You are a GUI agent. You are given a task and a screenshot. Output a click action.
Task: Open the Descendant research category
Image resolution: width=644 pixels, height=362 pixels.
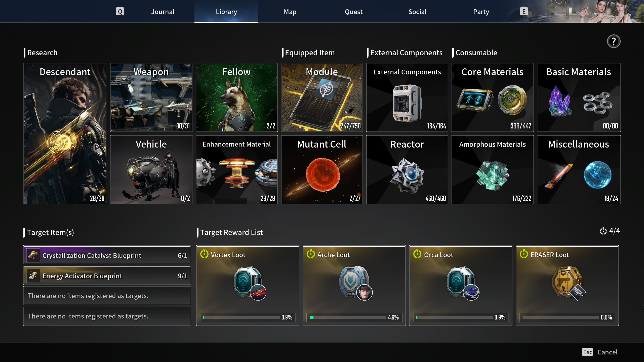[x=65, y=133]
